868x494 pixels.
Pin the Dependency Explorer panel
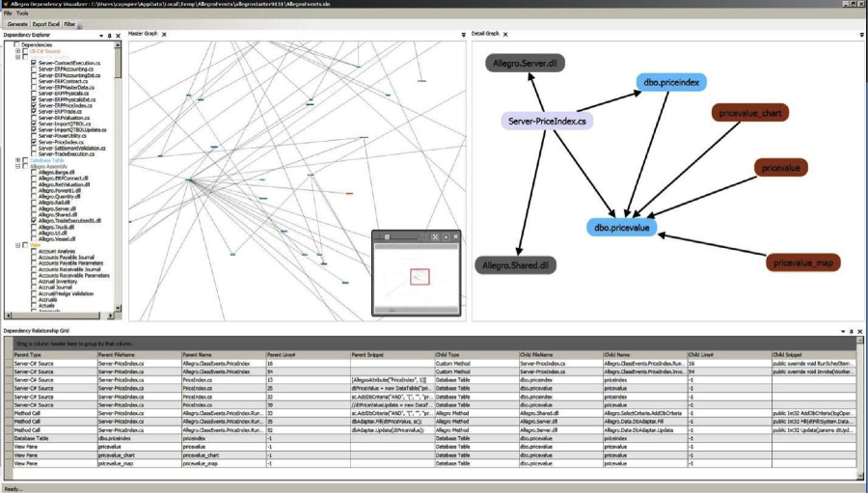click(x=110, y=36)
